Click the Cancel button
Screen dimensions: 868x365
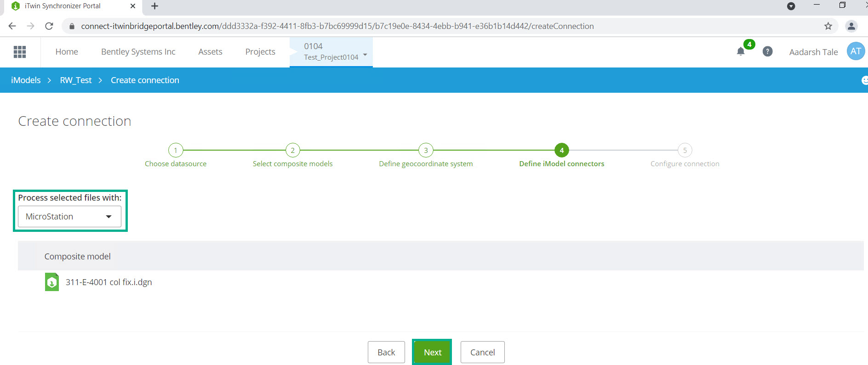[482, 352]
